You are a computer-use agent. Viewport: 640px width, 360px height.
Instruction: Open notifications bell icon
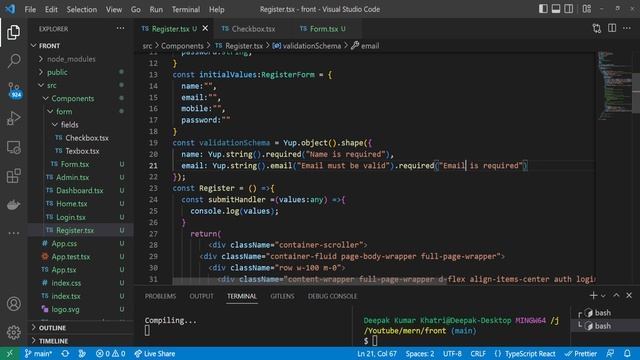tap(627, 353)
